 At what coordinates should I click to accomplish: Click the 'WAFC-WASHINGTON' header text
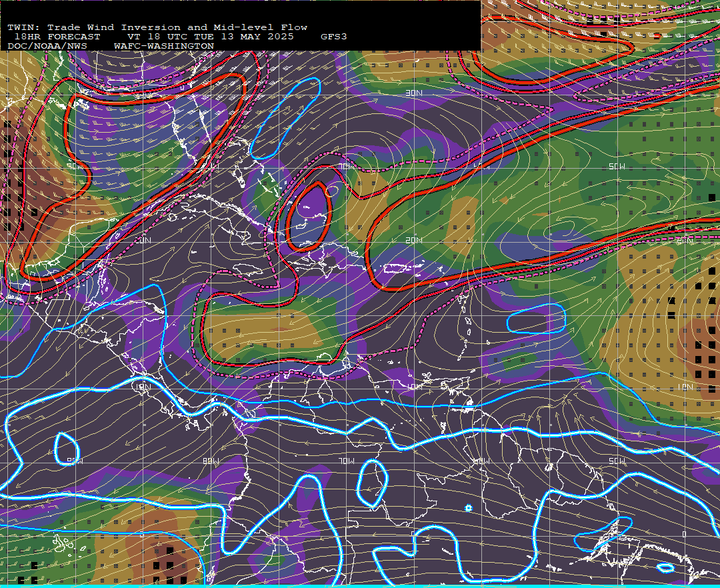tap(164, 47)
